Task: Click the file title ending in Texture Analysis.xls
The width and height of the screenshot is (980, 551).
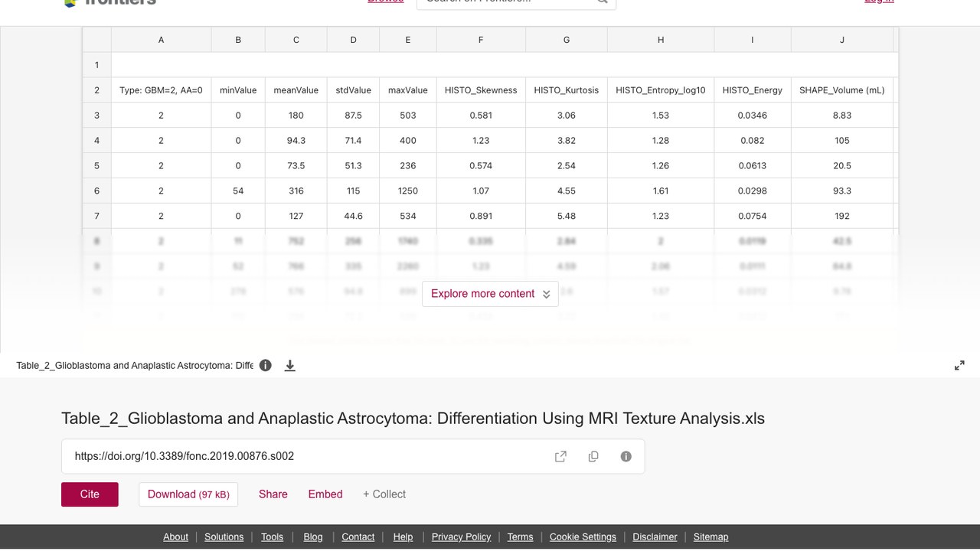Action: [x=413, y=419]
